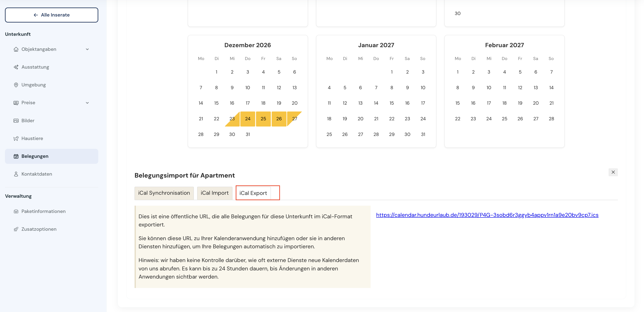Switch to the iCal Synchronisation tab
The height and width of the screenshot is (312, 644).
[164, 193]
